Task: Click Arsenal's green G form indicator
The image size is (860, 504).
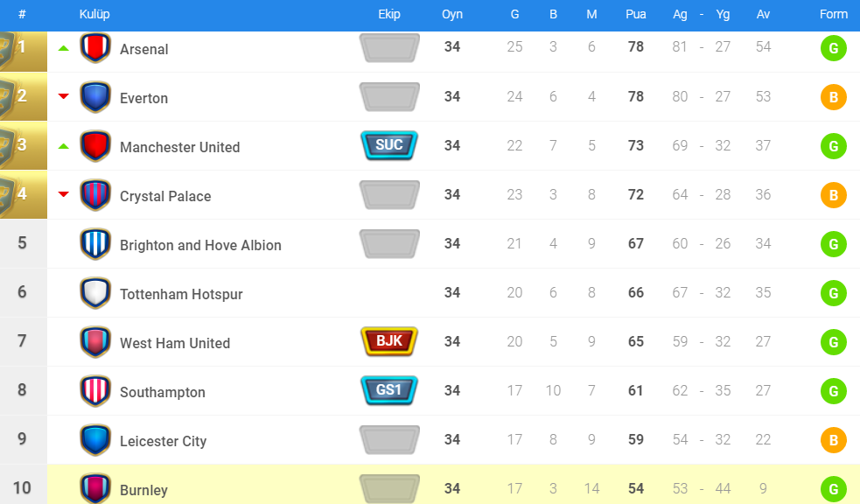Action: pyautogui.click(x=833, y=48)
